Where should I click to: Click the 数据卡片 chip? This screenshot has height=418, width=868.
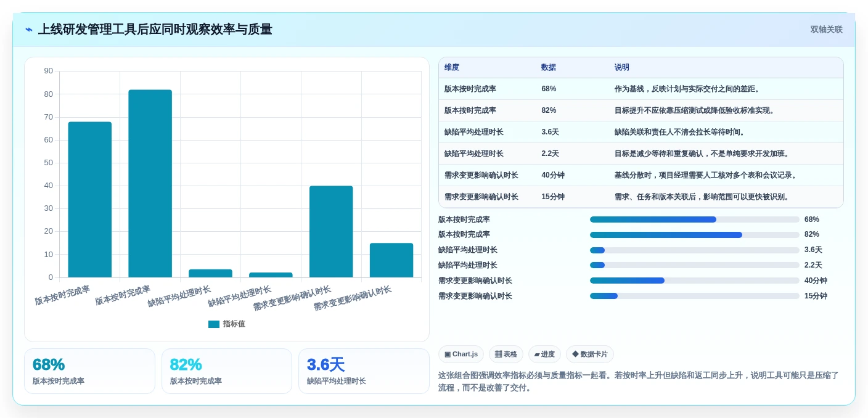[589, 354]
